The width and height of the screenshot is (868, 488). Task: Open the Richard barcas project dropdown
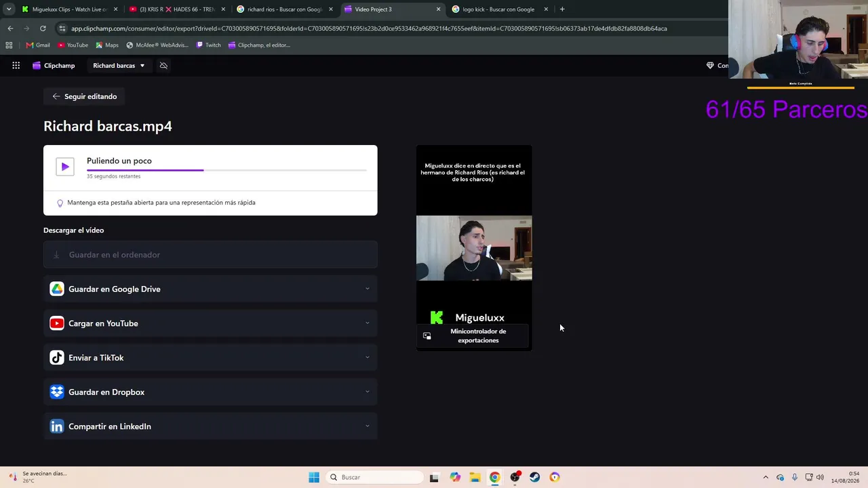point(119,66)
